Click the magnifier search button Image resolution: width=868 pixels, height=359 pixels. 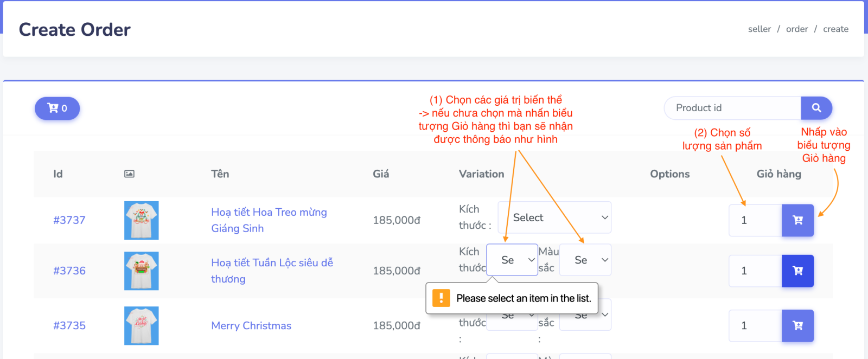pyautogui.click(x=816, y=108)
